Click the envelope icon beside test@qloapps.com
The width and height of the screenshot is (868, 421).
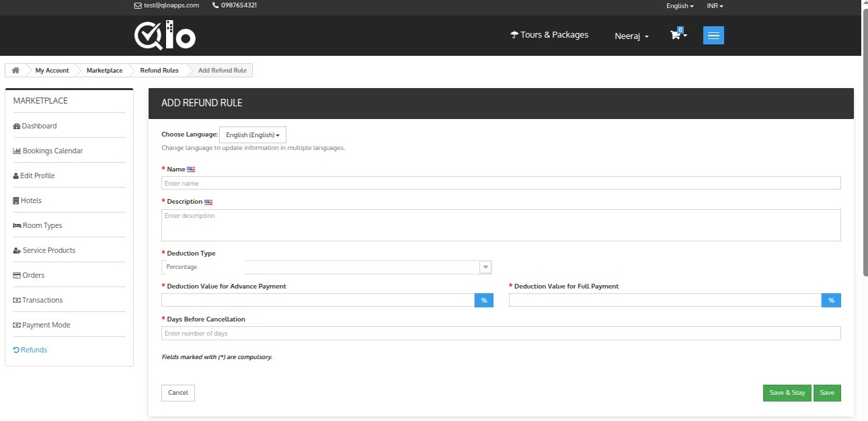(x=138, y=5)
